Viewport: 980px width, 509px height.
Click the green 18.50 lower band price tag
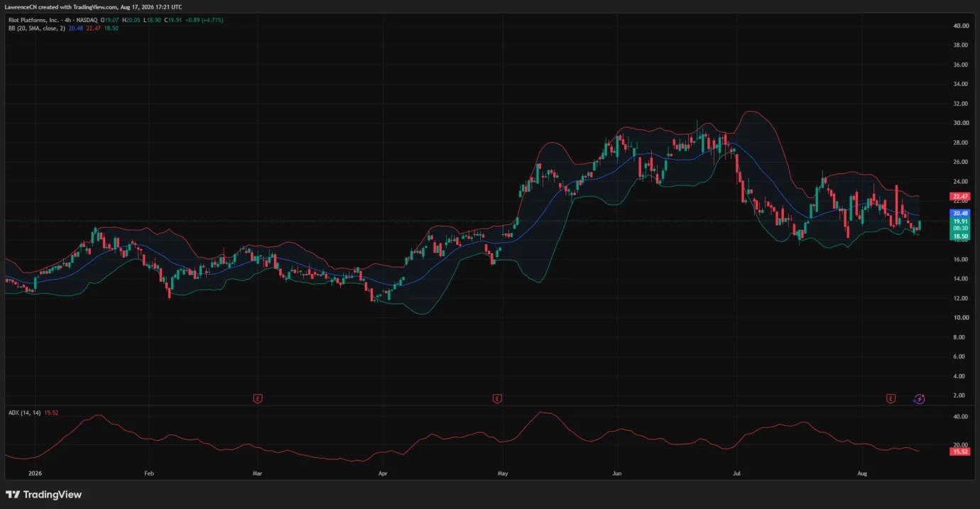click(x=960, y=236)
